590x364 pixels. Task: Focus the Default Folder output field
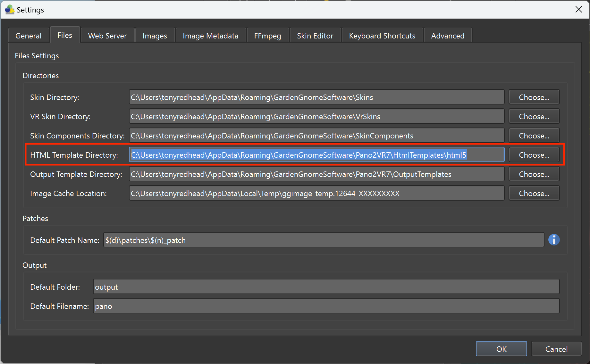(326, 287)
